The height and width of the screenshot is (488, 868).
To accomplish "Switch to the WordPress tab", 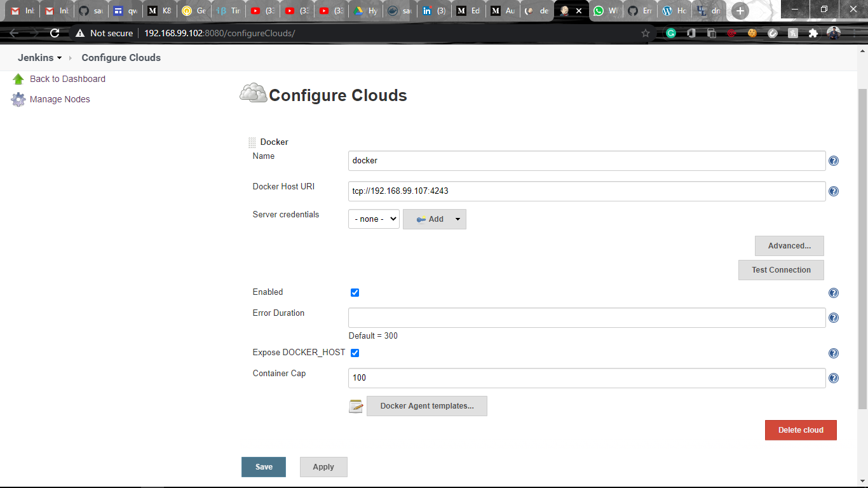I will [674, 11].
